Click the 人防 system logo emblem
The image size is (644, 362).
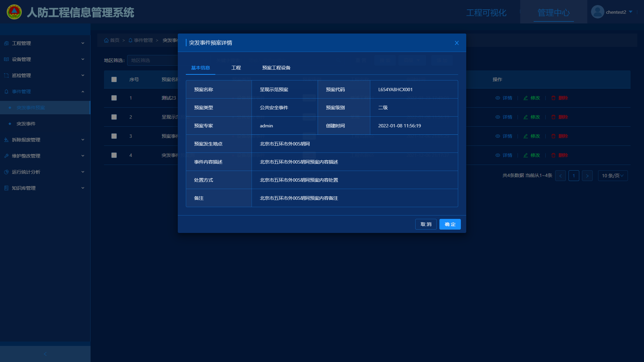coord(14,12)
